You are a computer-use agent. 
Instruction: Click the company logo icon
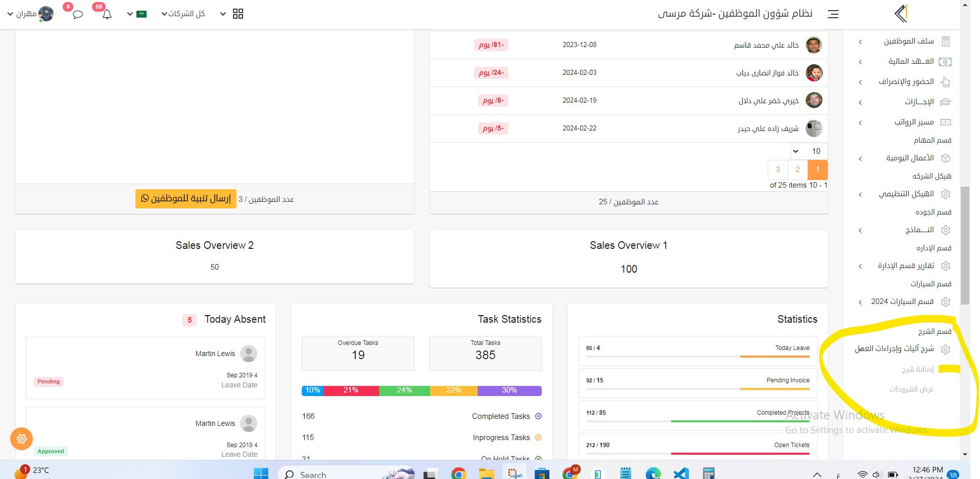[901, 14]
